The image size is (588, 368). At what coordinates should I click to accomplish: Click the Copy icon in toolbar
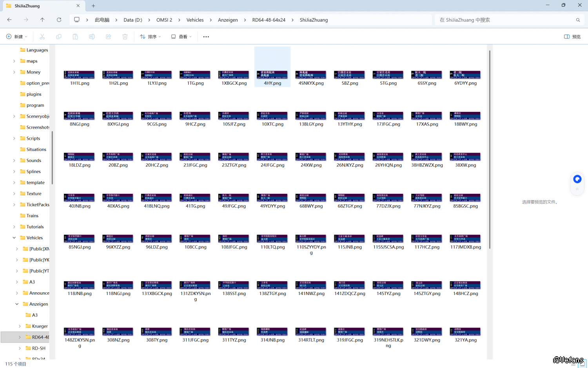59,36
